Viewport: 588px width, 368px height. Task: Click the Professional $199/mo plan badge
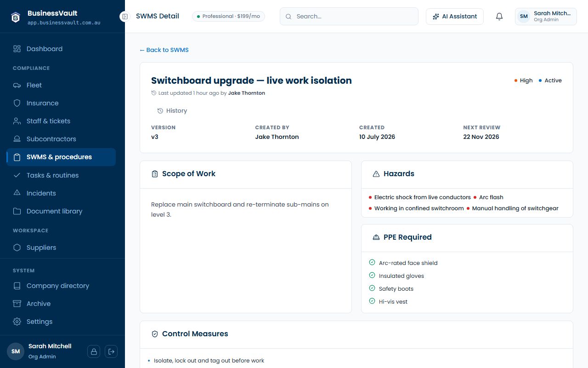(228, 17)
